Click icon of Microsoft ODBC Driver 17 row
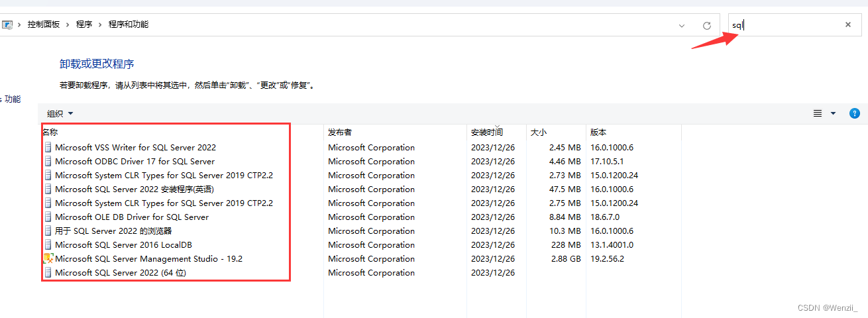Image resolution: width=868 pixels, height=318 pixels. [48, 161]
